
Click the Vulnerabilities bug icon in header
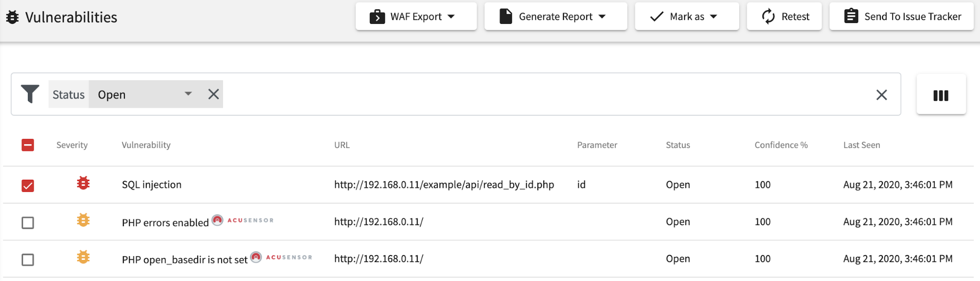12,17
